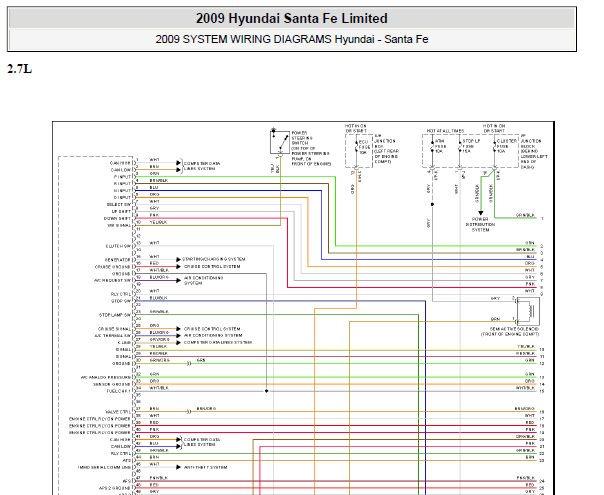Click the CLUSTER fuse 10A symbol
This screenshot has height=495, width=604.
point(495,147)
